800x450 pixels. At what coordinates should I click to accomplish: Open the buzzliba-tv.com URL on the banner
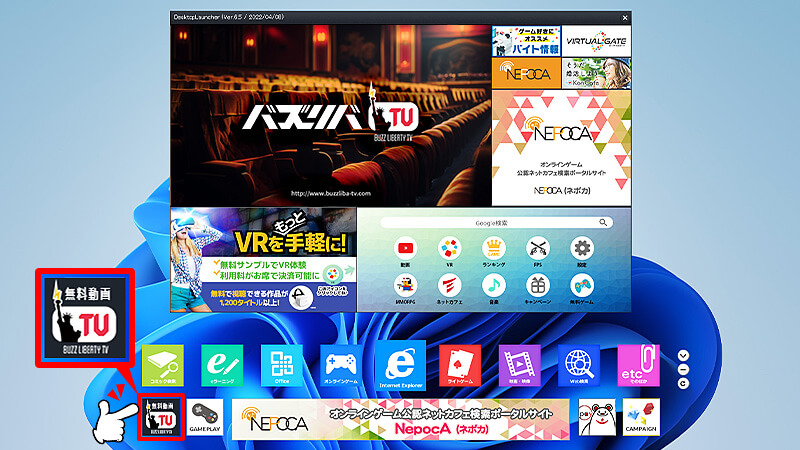331,193
